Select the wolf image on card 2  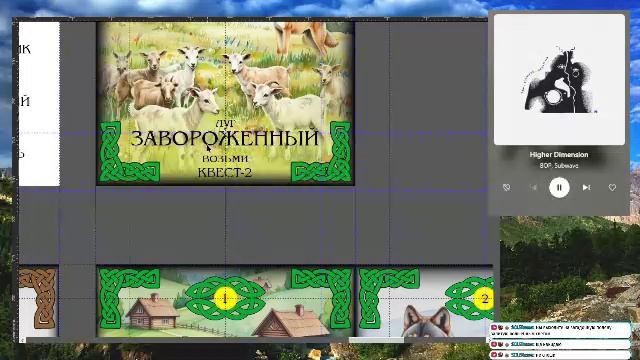click(x=427, y=321)
